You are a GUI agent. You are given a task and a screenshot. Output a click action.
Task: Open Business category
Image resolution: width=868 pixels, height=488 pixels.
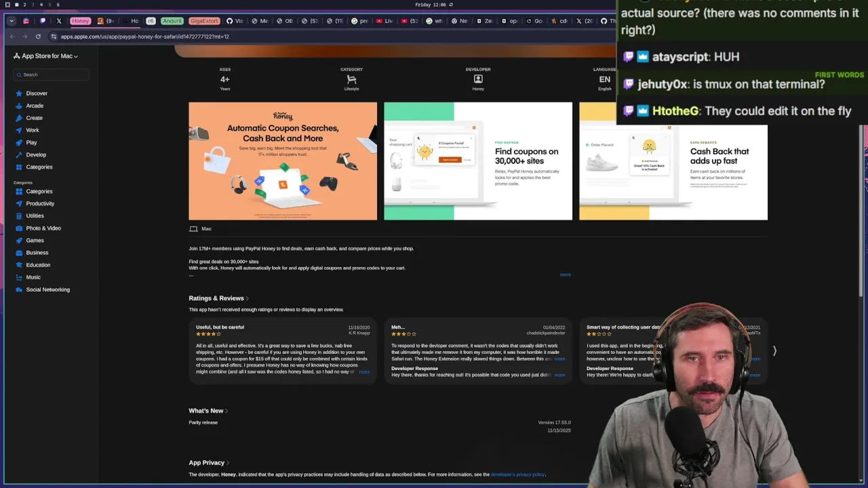click(x=37, y=252)
